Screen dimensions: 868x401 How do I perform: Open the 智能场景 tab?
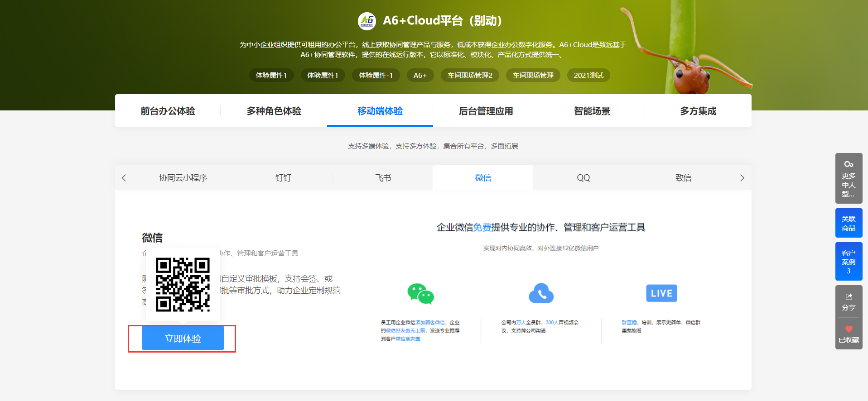pyautogui.click(x=592, y=111)
